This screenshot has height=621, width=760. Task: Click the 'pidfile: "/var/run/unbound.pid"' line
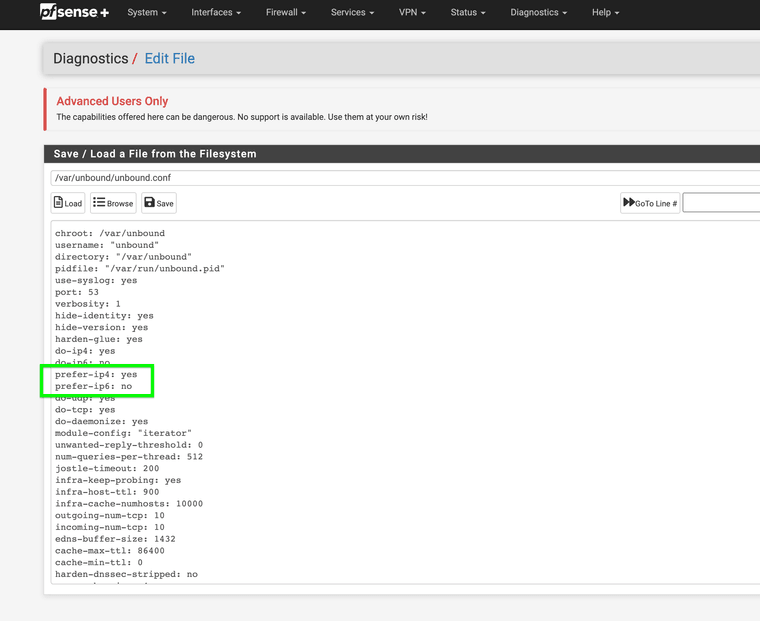pos(140,269)
